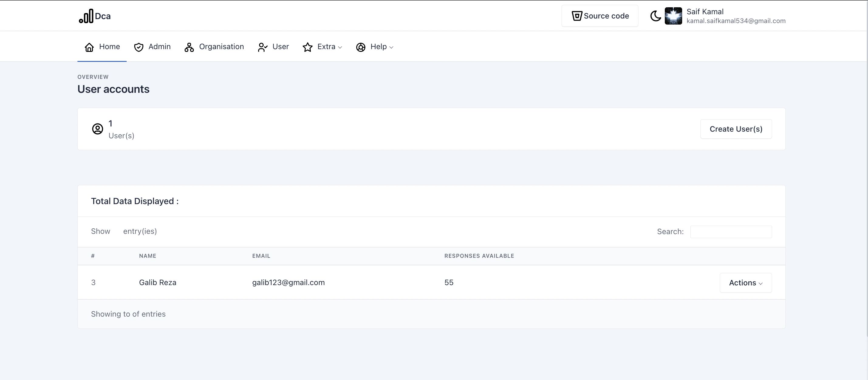Image resolution: width=868 pixels, height=380 pixels.
Task: Click the Dca bar-chart logo icon
Action: 86,16
